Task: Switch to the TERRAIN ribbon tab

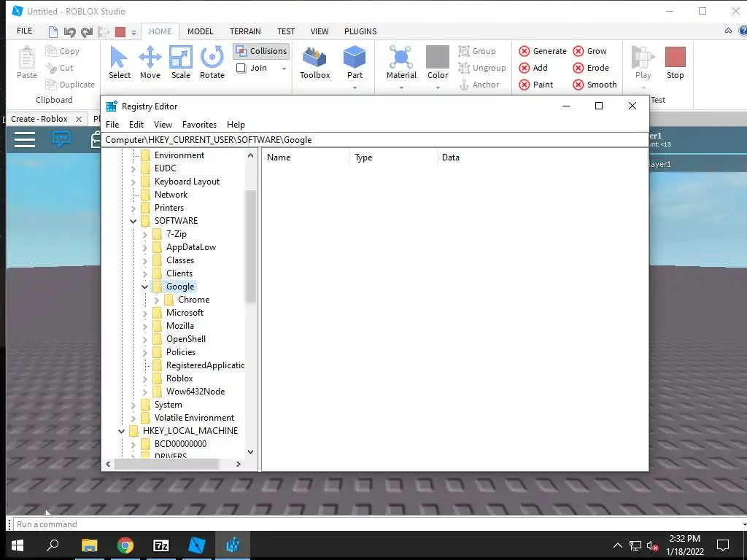Action: (x=245, y=31)
